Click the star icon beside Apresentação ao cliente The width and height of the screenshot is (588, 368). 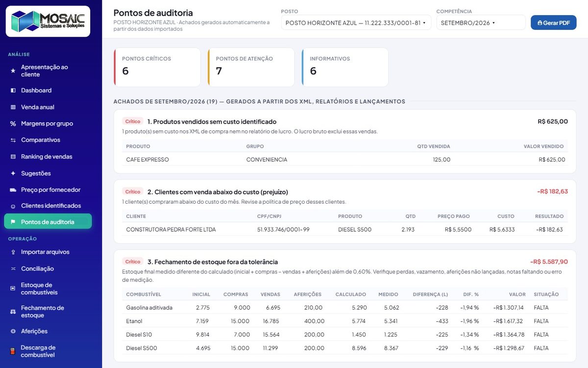pyautogui.click(x=13, y=71)
